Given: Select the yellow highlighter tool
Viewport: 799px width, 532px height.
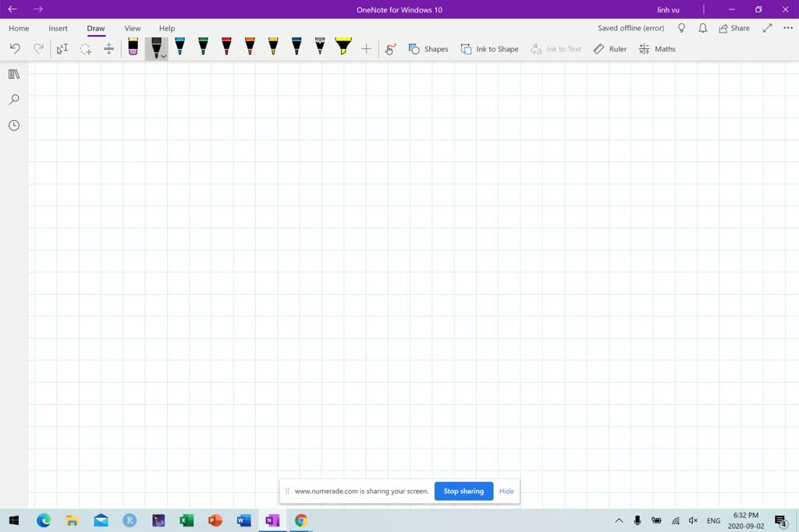Looking at the screenshot, I should [x=343, y=48].
